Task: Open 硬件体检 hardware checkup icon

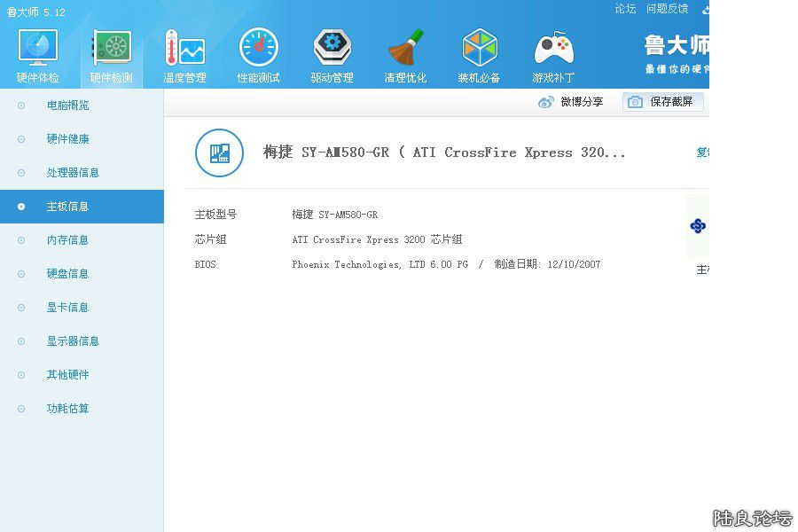Action: tap(37, 55)
